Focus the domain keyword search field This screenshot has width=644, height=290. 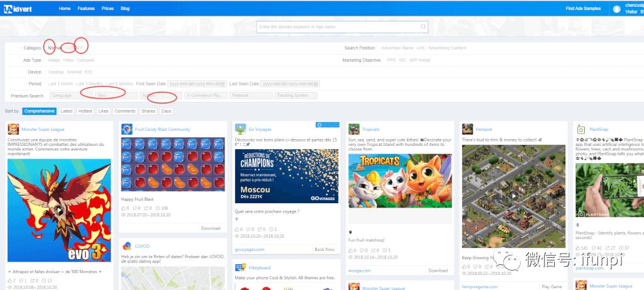342,26
